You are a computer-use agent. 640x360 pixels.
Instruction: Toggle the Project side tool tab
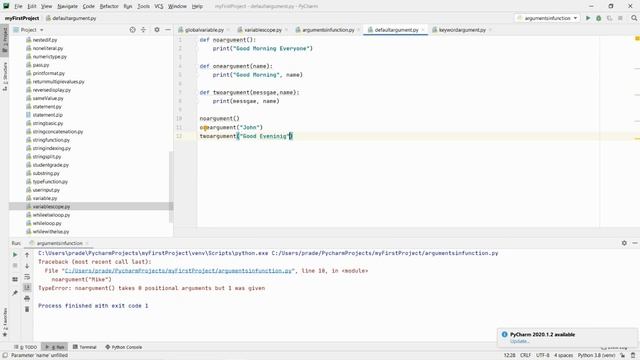(5, 40)
